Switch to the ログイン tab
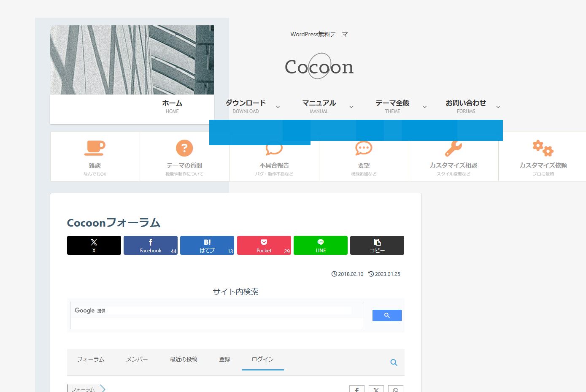The height and width of the screenshot is (392, 586). point(263,359)
